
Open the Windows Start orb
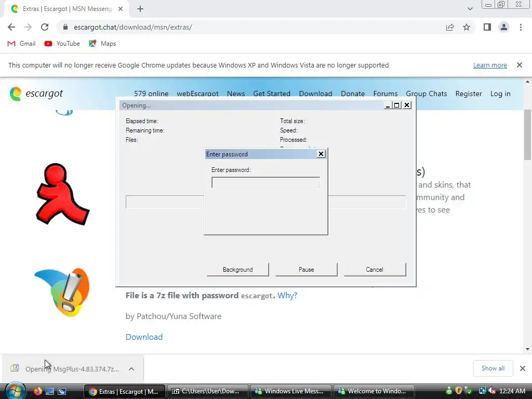pyautogui.click(x=15, y=391)
